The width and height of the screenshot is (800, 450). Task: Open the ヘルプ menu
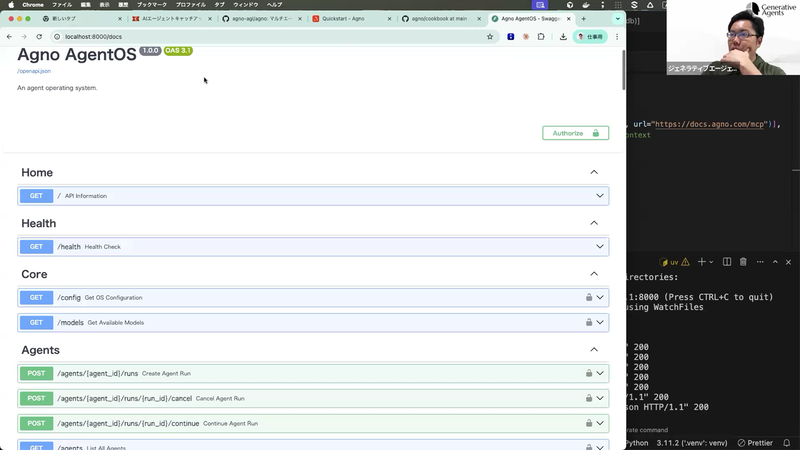[x=274, y=5]
